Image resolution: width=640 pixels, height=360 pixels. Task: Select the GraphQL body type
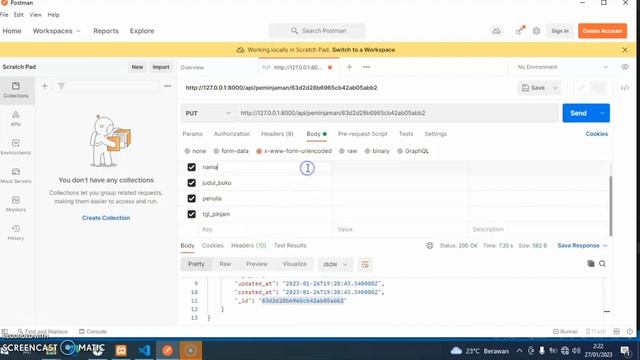(x=413, y=151)
